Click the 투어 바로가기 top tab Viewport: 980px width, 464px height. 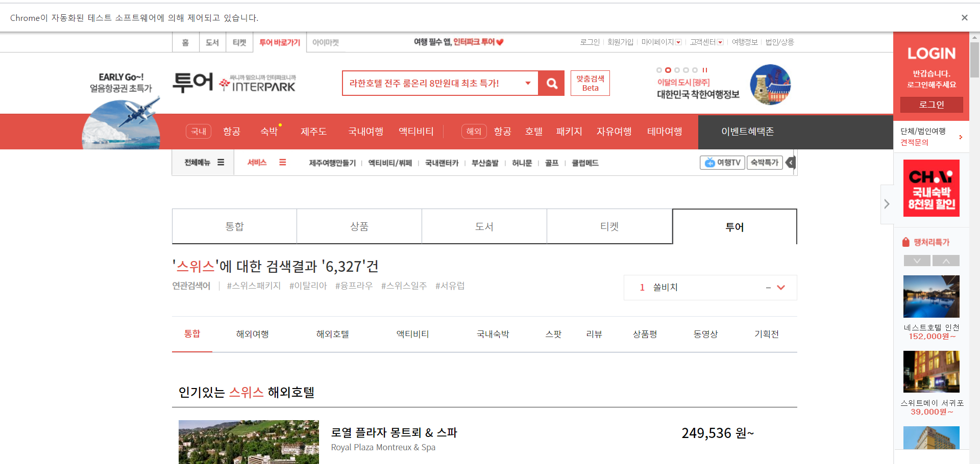tap(280, 42)
